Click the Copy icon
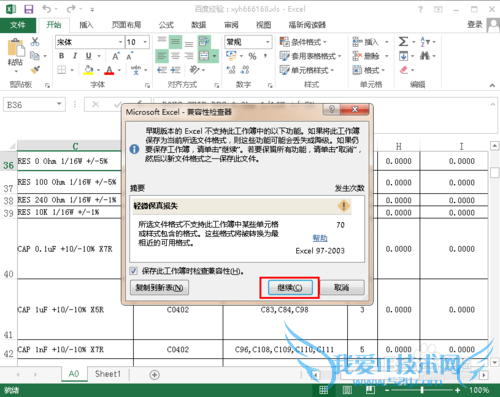Screen dimensions: 500x397 [35, 56]
